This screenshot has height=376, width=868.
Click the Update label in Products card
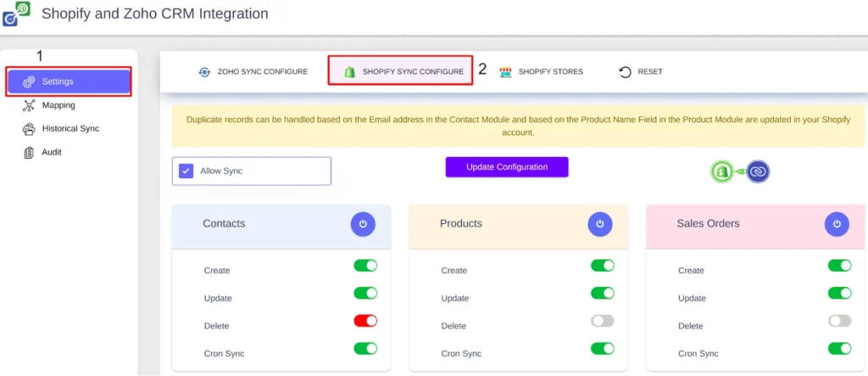pyautogui.click(x=455, y=299)
